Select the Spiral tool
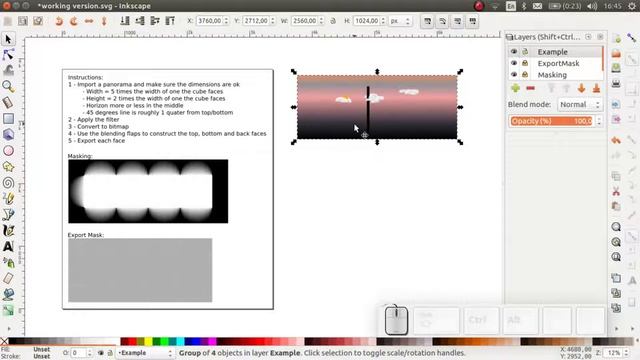 [8, 182]
